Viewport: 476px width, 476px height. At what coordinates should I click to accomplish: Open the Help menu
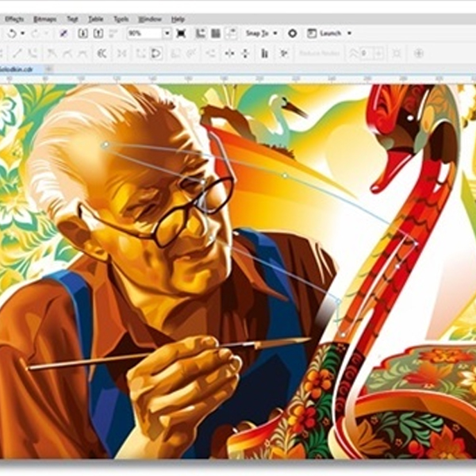pyautogui.click(x=178, y=18)
